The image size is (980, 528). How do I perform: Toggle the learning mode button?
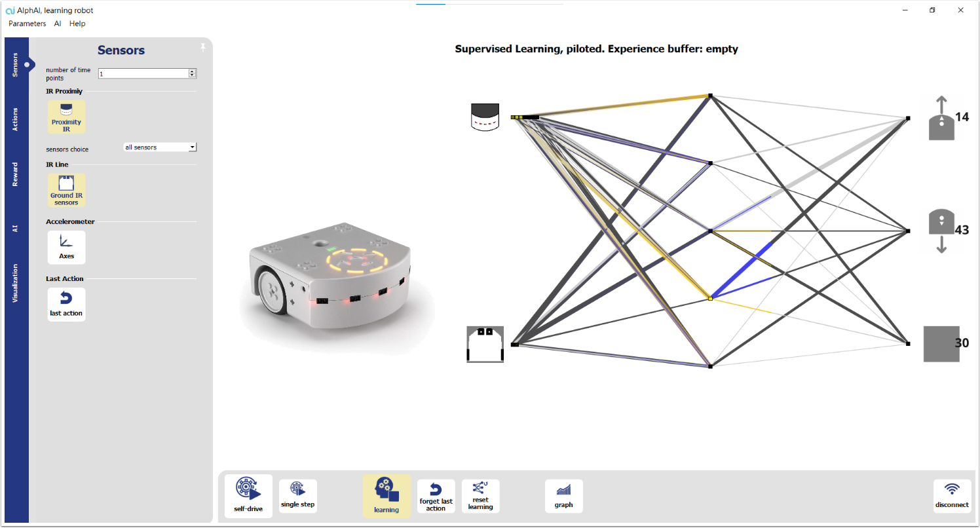386,496
